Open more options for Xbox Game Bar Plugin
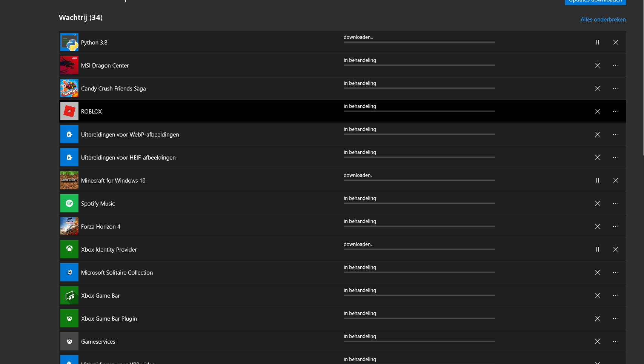 [x=616, y=318]
